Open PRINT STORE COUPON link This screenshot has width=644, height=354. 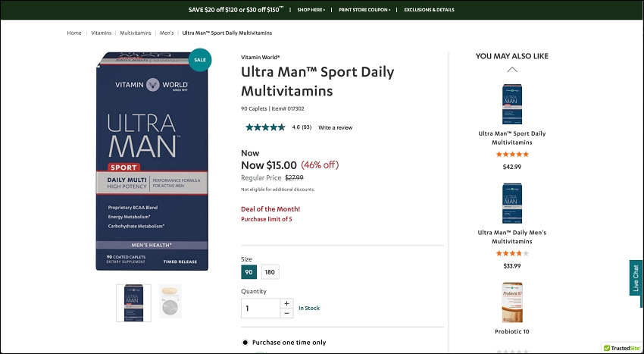(364, 10)
